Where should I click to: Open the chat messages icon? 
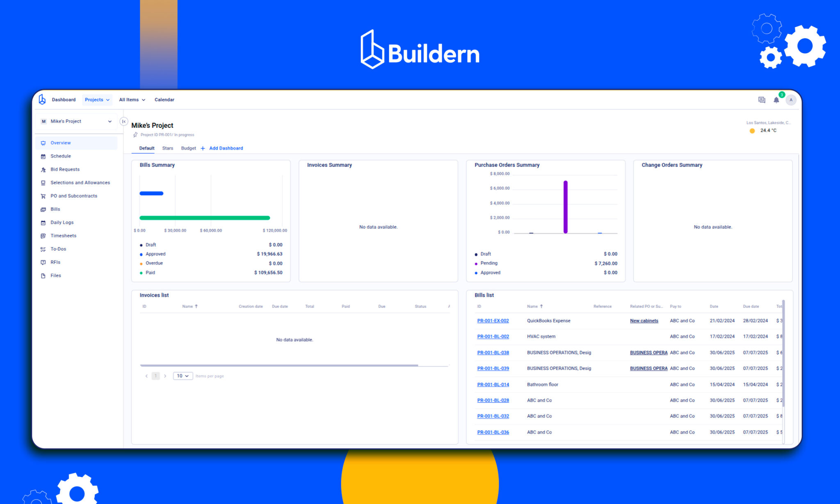click(x=762, y=100)
